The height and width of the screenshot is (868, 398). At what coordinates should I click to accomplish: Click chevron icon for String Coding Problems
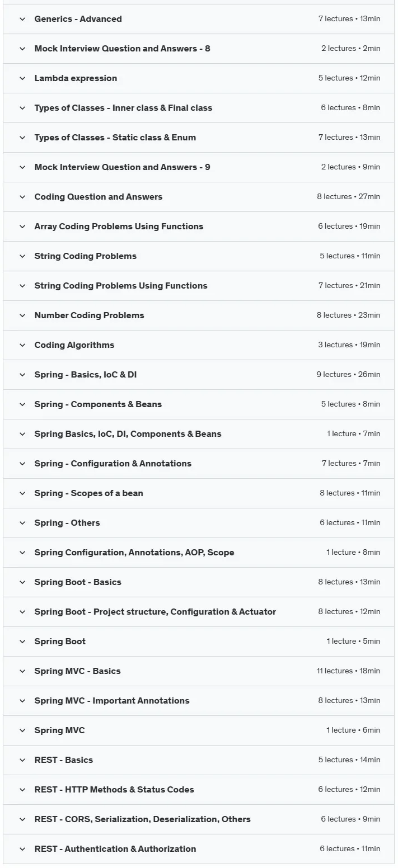[x=22, y=256]
